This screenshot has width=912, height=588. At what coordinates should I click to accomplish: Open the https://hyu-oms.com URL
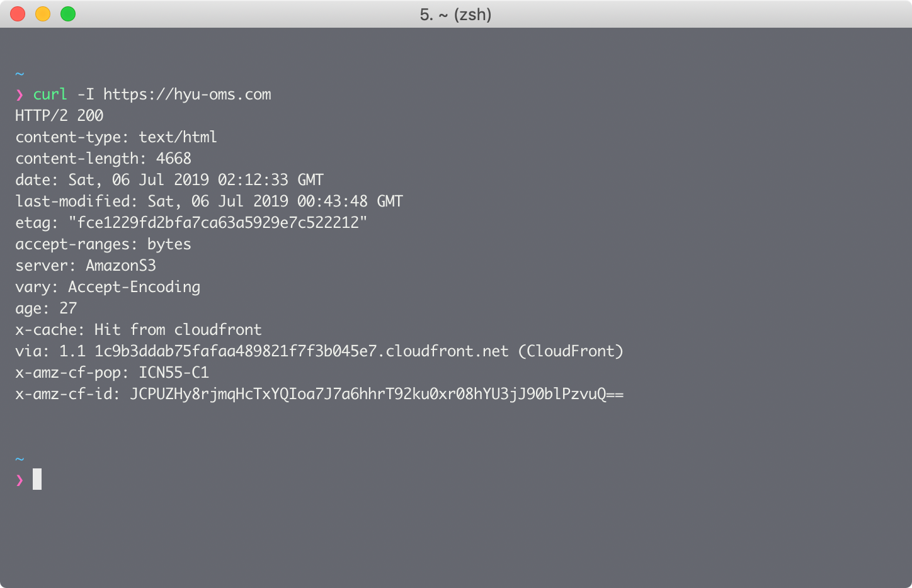pos(187,94)
